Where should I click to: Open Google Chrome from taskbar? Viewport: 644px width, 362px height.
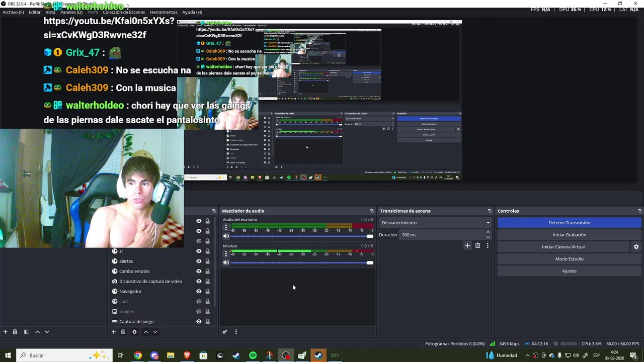137,355
